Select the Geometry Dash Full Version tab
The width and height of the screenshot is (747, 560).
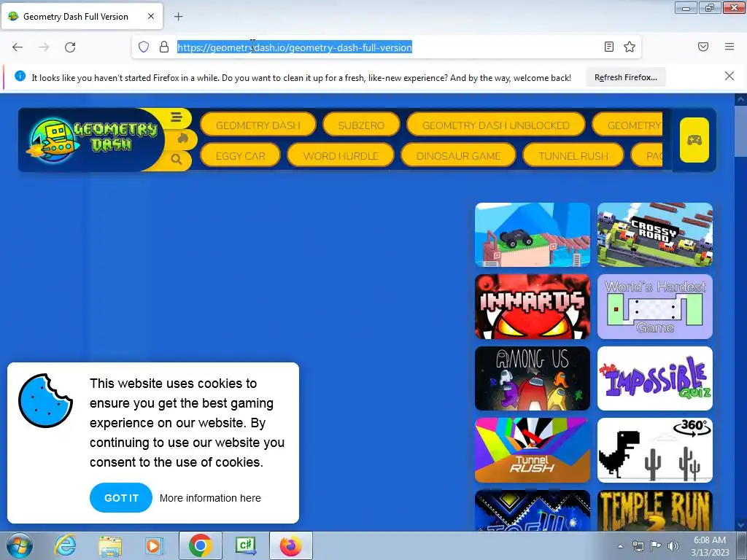82,16
